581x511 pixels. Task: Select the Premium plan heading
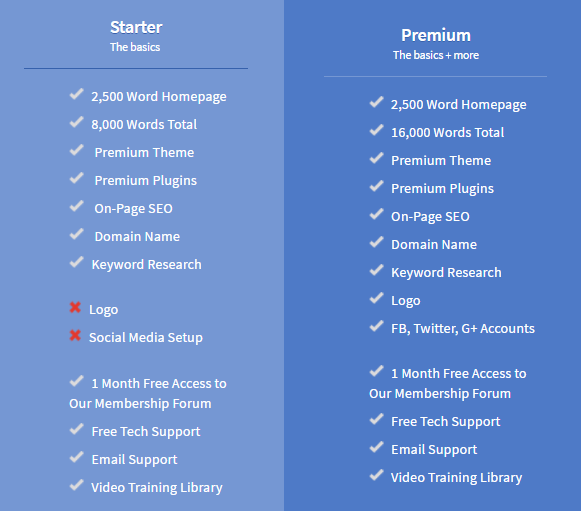[436, 35]
